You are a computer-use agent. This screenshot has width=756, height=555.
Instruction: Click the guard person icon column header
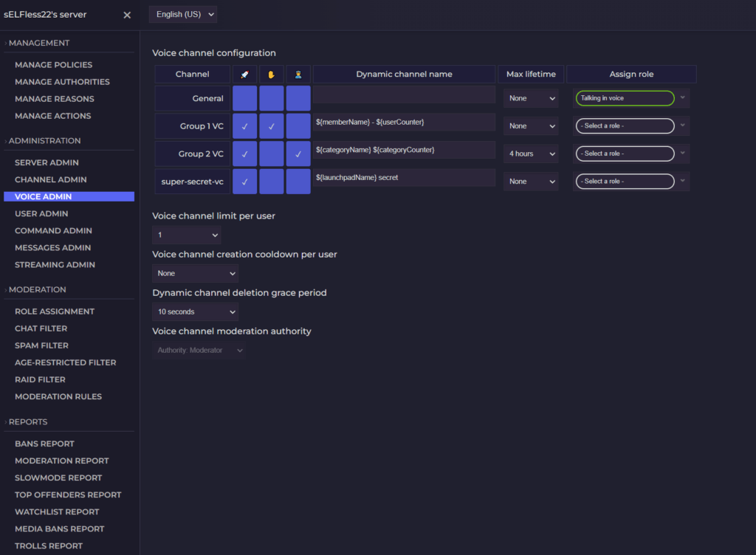[298, 74]
